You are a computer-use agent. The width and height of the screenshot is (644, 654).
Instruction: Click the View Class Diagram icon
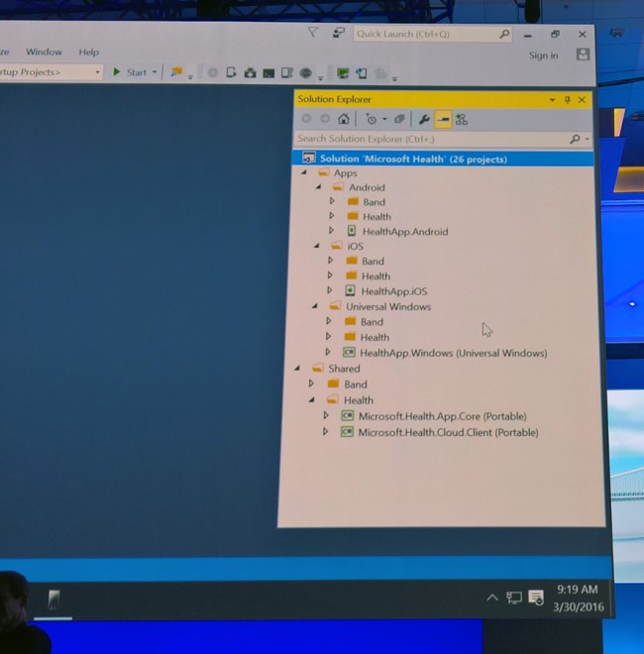[462, 120]
